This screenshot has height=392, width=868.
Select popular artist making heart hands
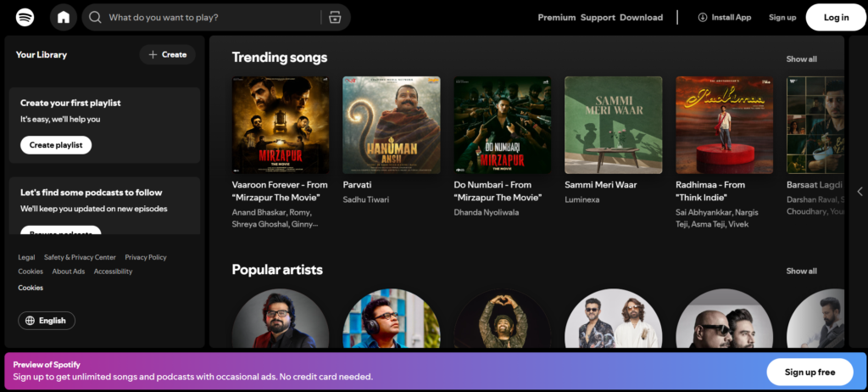coord(503,318)
